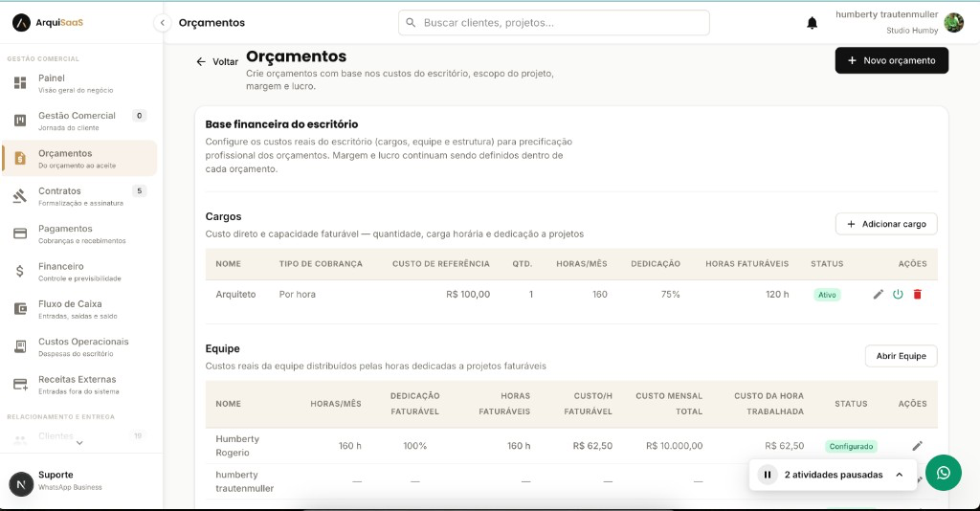
Task: Toggle Arquiteto cargo active with power icon
Action: click(x=898, y=294)
